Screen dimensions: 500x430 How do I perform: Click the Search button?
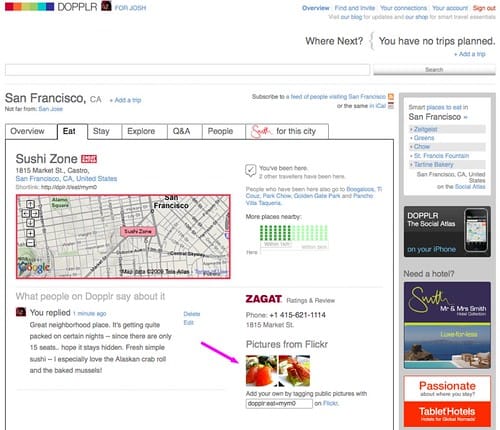(434, 70)
